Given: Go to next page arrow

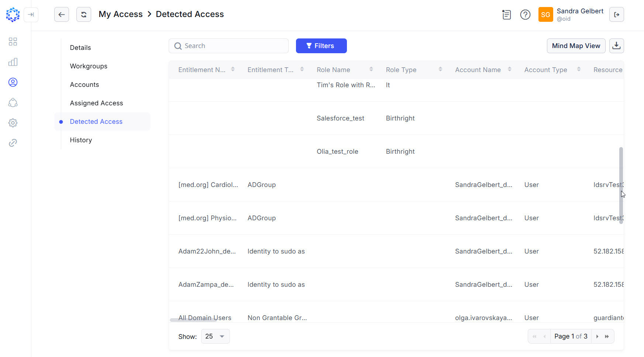Looking at the screenshot, I should coord(597,336).
